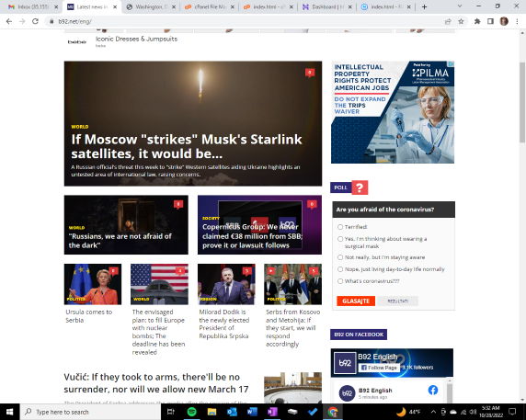The image size is (526, 420).
Task: Open the clock and date in the taskbar
Action: [x=491, y=412]
